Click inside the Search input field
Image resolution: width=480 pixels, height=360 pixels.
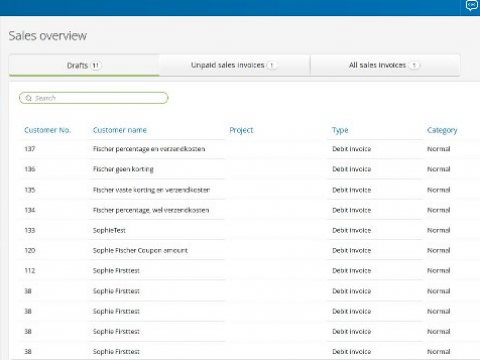[x=94, y=98]
